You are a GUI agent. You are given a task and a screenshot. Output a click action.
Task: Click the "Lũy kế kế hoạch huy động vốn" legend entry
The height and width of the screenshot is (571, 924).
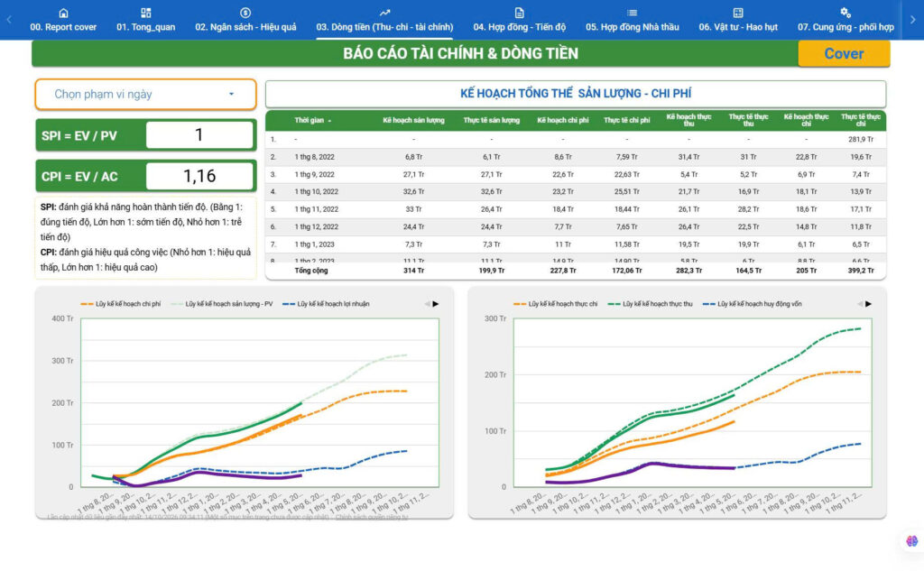(x=752, y=304)
